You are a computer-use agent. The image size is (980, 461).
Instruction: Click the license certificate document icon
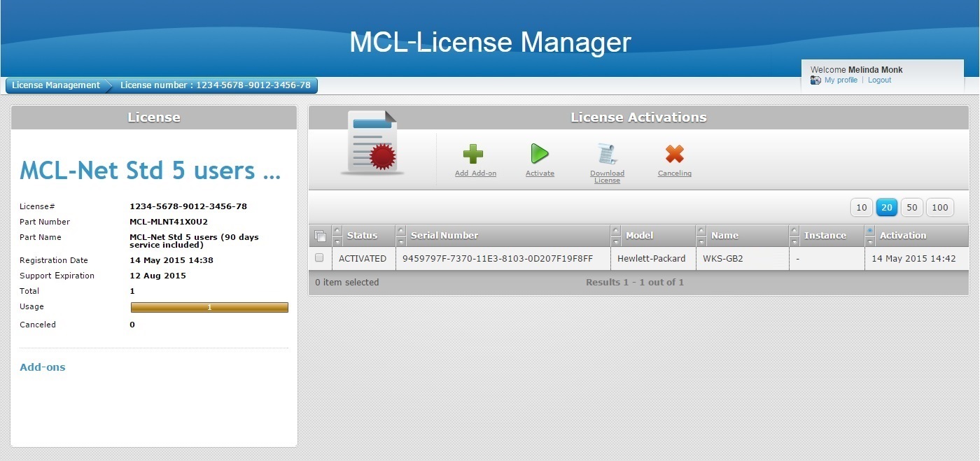[372, 143]
